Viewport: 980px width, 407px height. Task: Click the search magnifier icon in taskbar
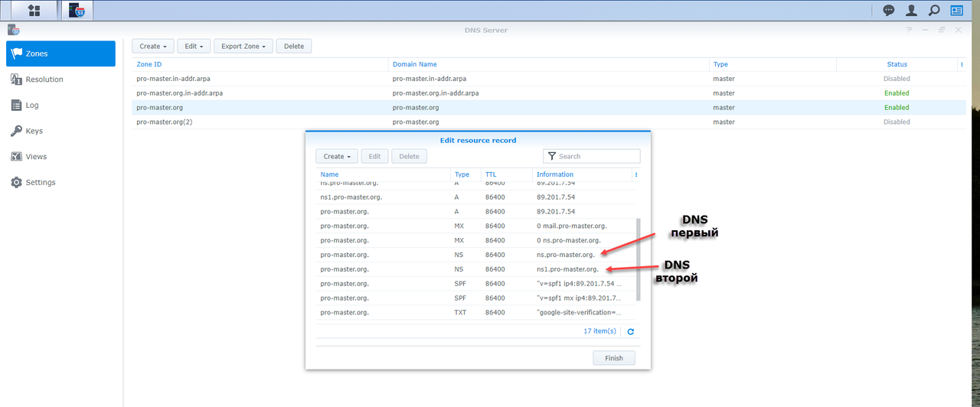point(933,10)
